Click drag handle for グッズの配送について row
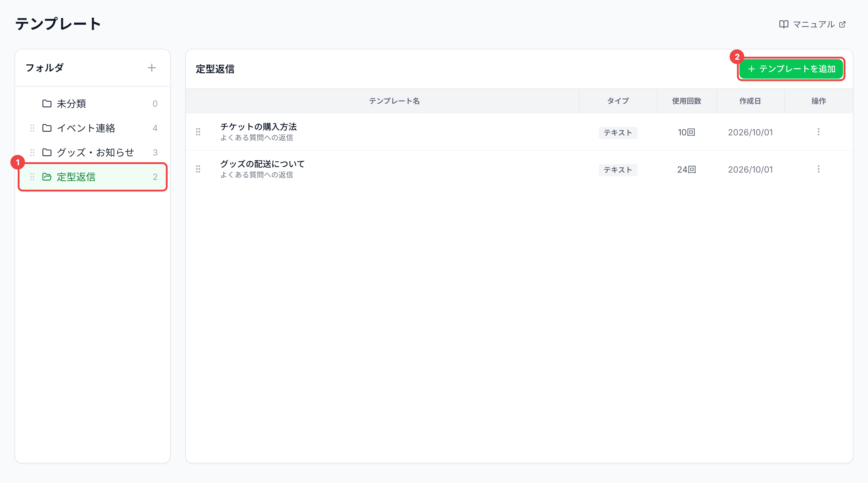This screenshot has width=868, height=483. click(198, 169)
